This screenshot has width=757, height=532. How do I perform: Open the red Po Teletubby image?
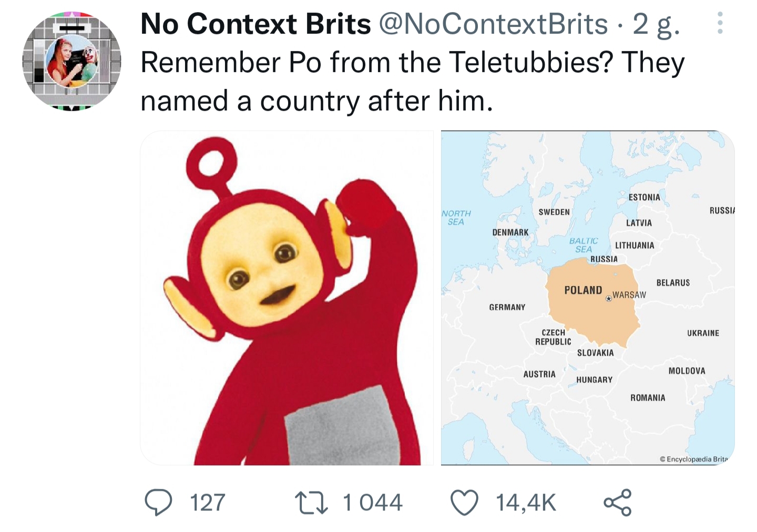287,298
